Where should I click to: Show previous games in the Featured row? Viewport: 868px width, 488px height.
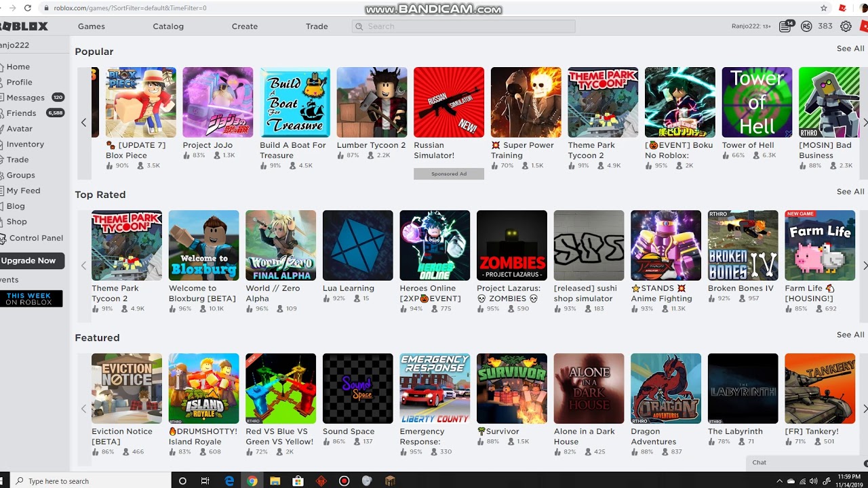(x=83, y=409)
